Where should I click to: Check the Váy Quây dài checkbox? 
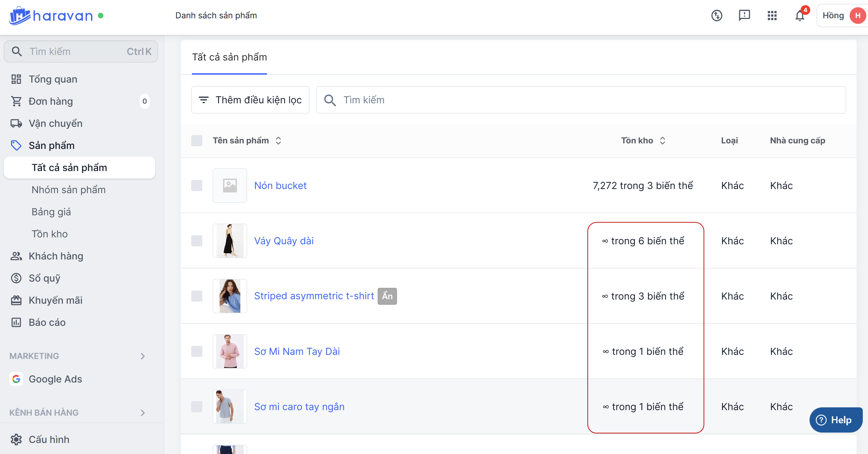point(197,241)
